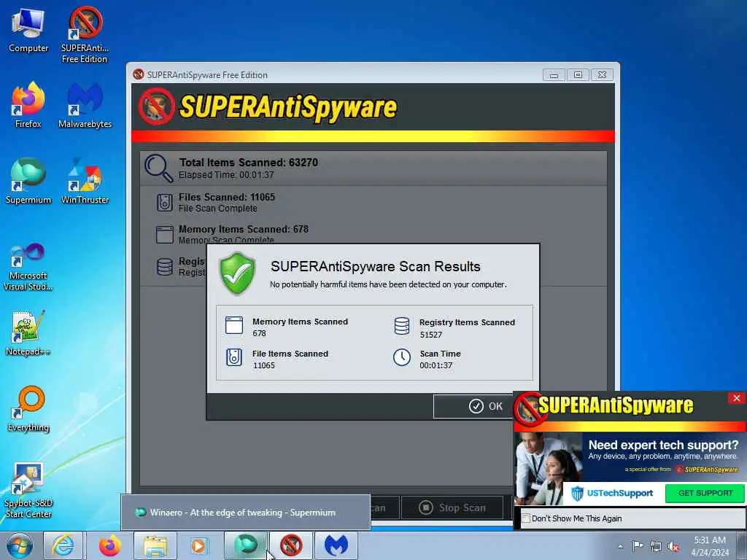Check Don't Show Me This Again

tap(526, 518)
